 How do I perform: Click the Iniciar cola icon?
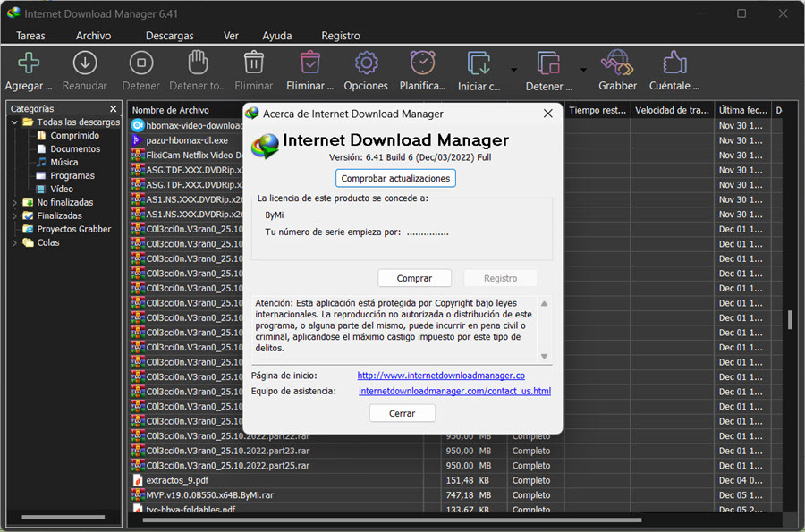(479, 63)
